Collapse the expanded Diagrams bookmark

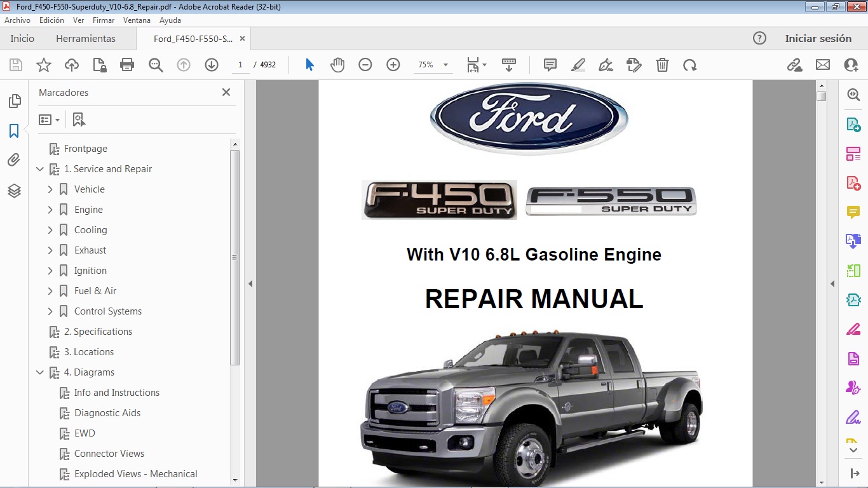[40, 372]
